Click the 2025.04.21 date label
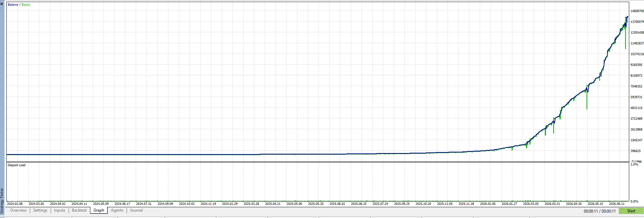This screenshot has height=218, width=644. pos(273,204)
